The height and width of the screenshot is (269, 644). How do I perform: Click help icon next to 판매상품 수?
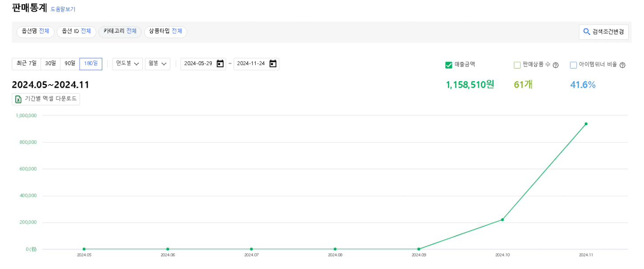tap(555, 65)
